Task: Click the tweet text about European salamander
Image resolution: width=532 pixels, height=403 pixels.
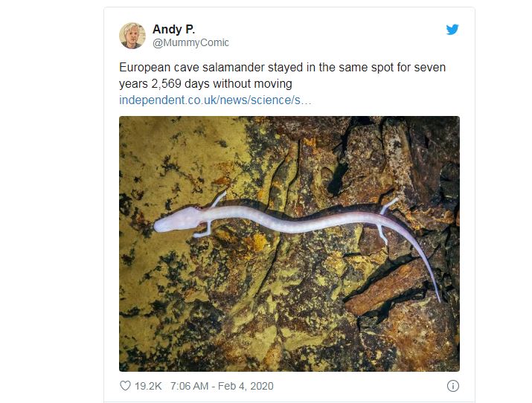Action: (282, 75)
